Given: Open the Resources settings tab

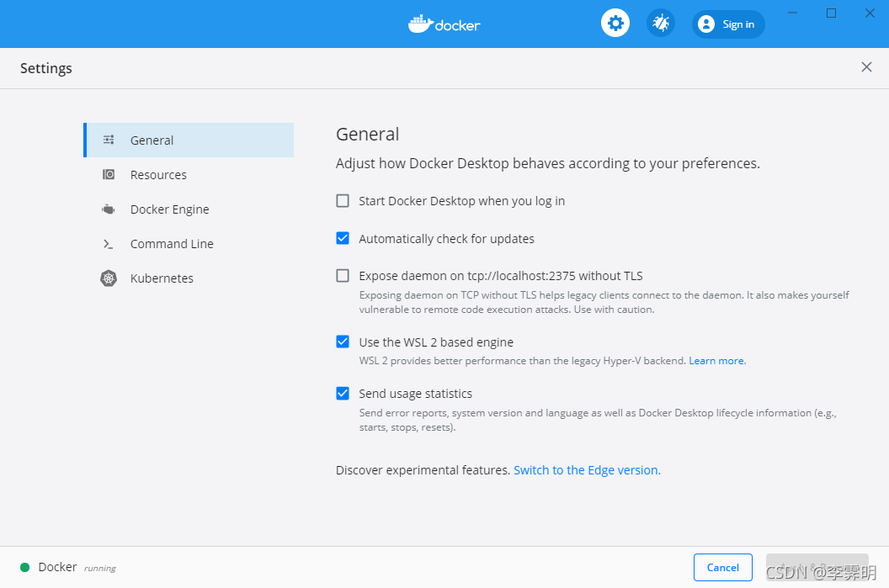Looking at the screenshot, I should pyautogui.click(x=189, y=174).
